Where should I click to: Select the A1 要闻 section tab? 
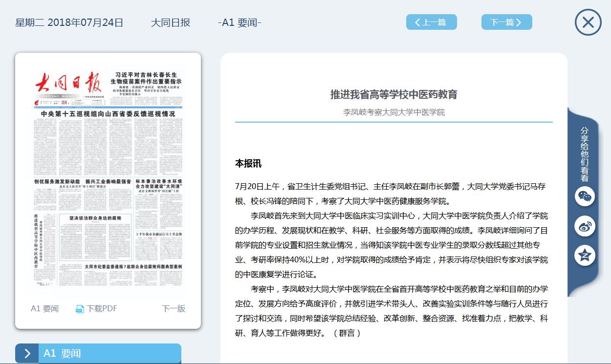(x=110, y=354)
